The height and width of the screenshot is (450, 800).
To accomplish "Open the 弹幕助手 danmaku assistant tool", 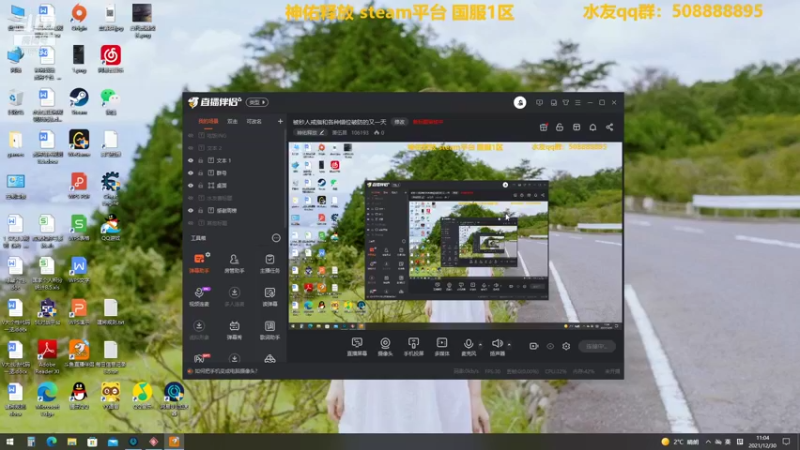I will click(x=199, y=263).
